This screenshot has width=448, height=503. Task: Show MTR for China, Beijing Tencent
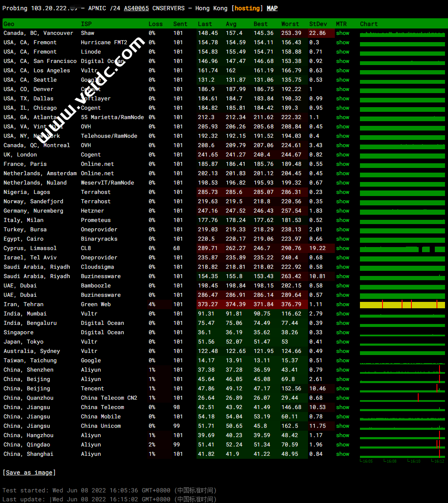[343, 389]
